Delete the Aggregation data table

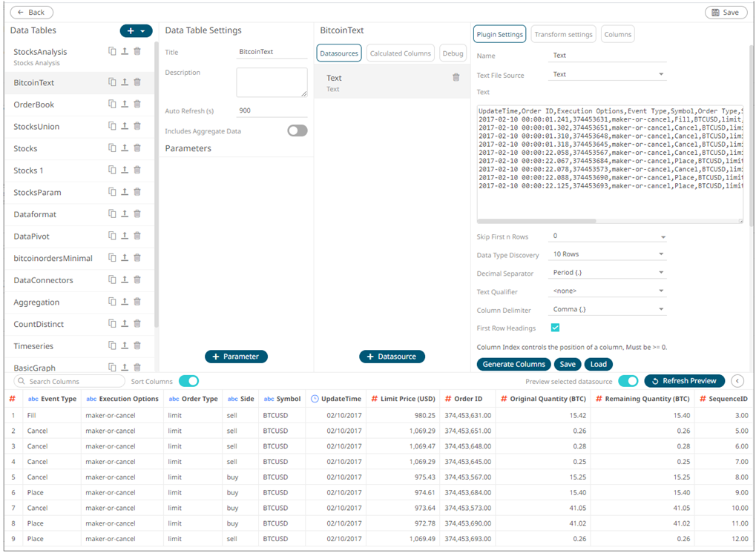tap(137, 302)
